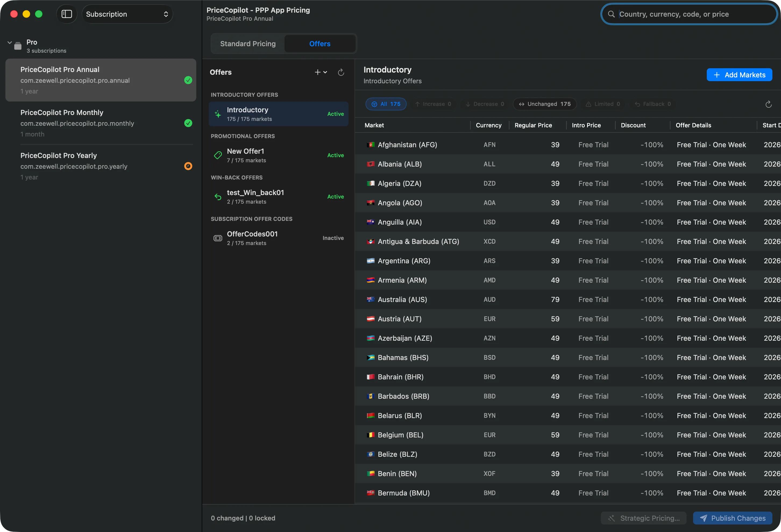Select the Belize (BLZ) market row
The width and height of the screenshot is (781, 532).
[568, 454]
